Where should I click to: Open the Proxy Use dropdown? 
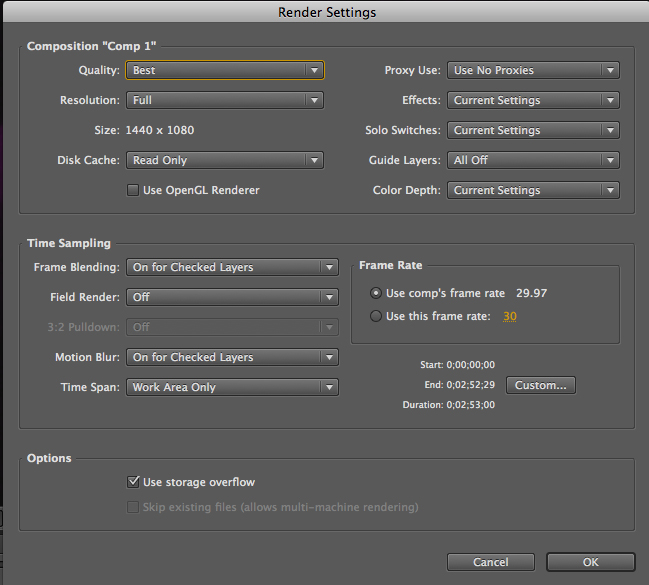click(x=533, y=70)
